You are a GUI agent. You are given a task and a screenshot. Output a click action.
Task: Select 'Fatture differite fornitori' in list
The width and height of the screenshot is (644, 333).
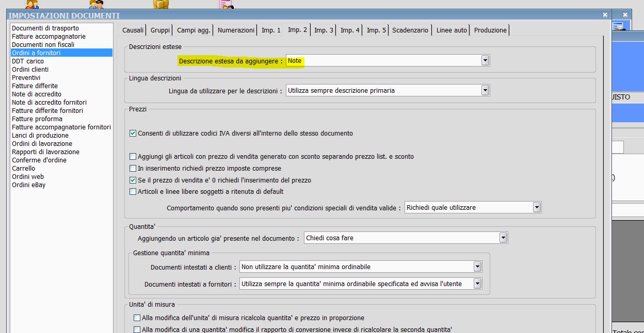[61, 111]
